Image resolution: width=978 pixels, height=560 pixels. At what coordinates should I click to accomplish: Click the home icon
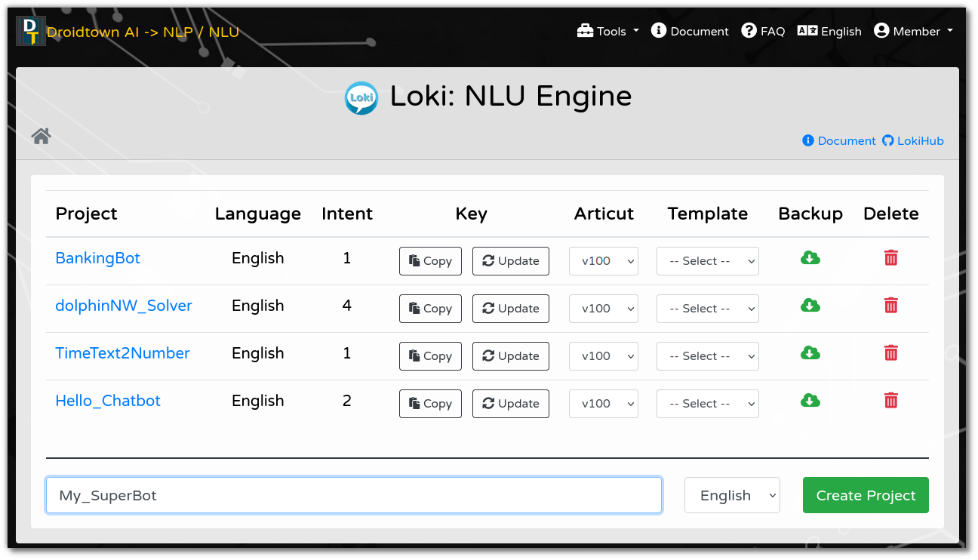(41, 136)
